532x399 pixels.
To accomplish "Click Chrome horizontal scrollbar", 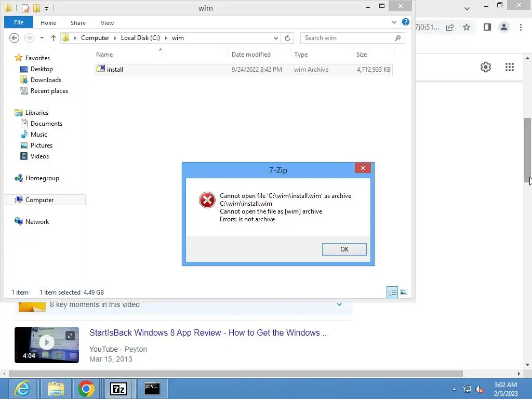I will click(x=236, y=374).
